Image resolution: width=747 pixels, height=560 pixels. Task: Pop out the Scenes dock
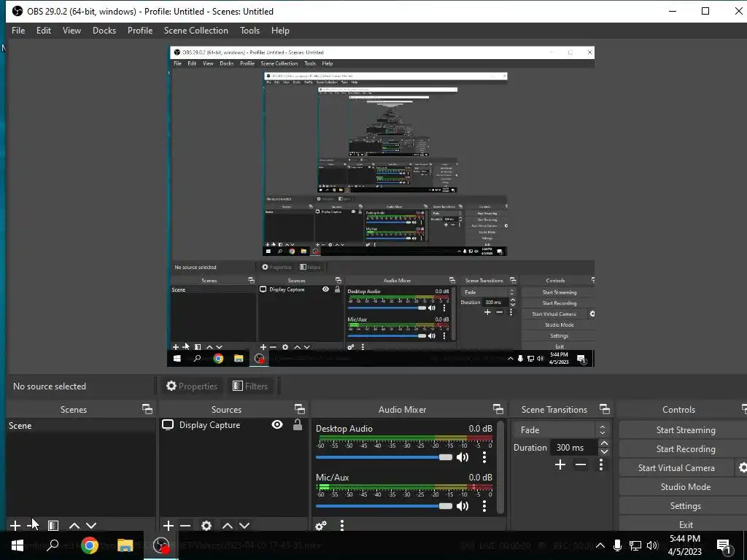[x=147, y=409]
